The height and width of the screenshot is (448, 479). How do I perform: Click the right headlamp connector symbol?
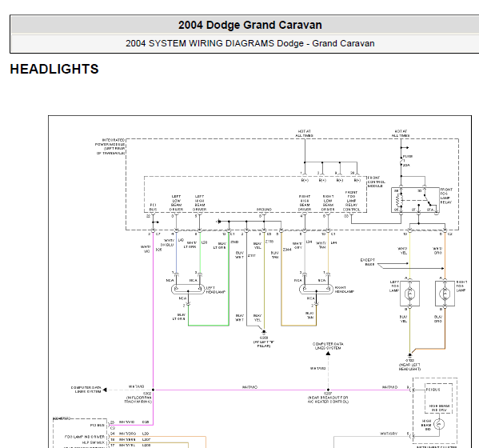316,289
